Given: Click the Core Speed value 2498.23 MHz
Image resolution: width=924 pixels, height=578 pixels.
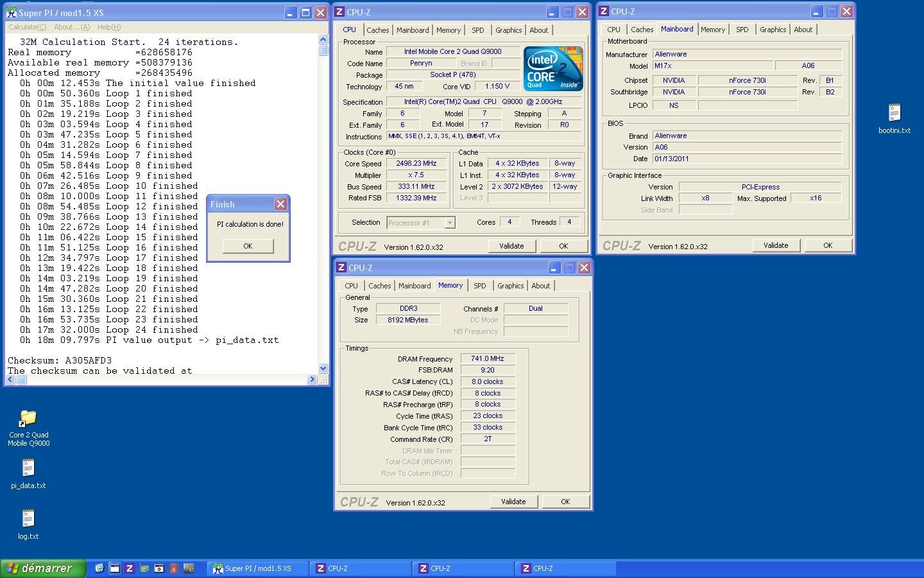Looking at the screenshot, I should pyautogui.click(x=416, y=163).
